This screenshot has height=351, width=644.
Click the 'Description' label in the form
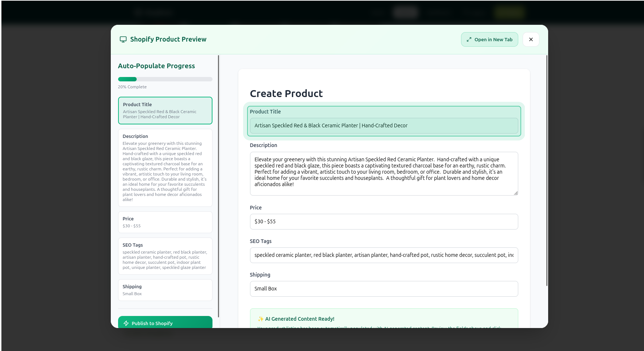264,145
